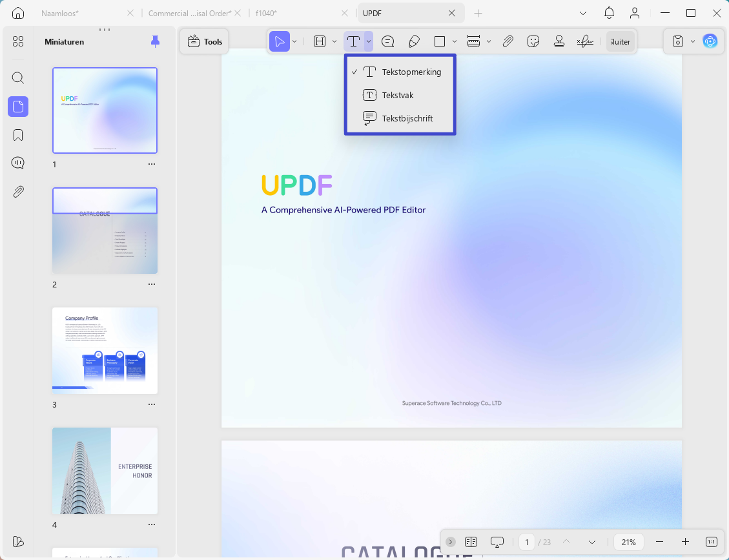This screenshot has height=560, width=729.
Task: Open page 1 thumbnail options menu
Action: point(152,164)
